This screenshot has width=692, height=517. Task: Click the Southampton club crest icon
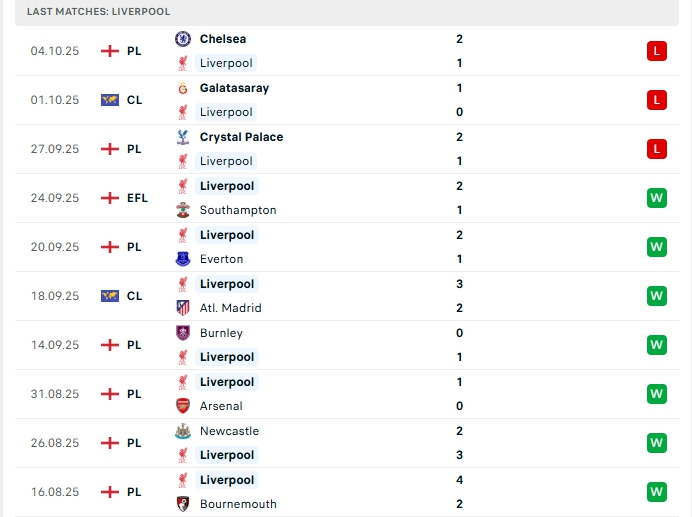pos(183,210)
